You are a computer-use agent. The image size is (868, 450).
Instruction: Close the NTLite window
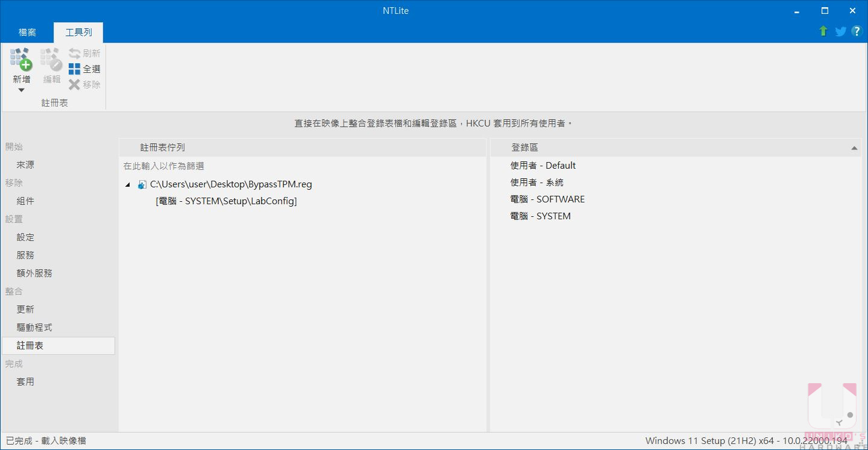coord(852,11)
